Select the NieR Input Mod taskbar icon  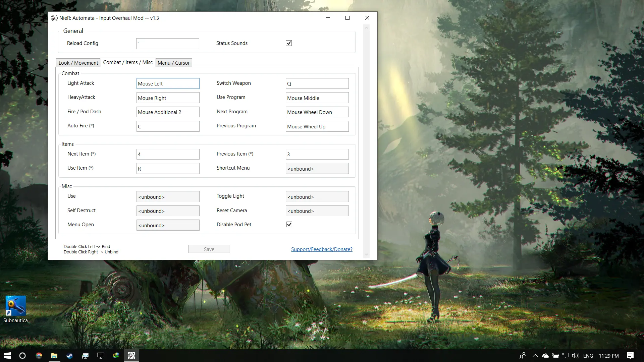point(131,356)
